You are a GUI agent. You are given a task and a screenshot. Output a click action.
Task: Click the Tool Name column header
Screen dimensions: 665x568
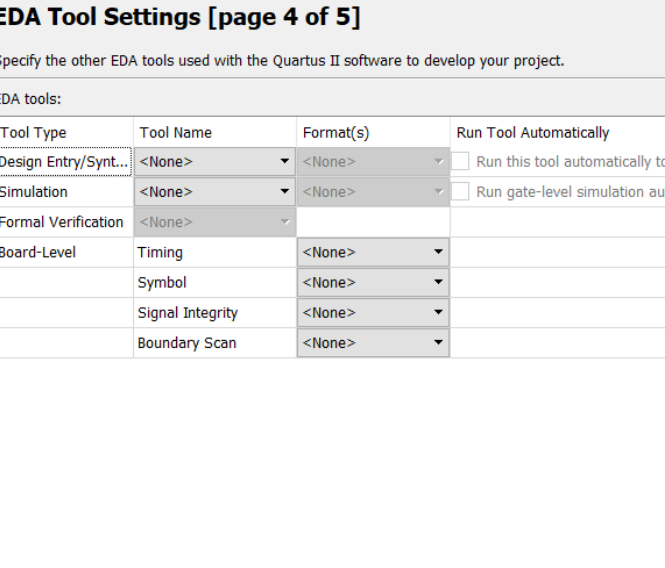point(215,133)
